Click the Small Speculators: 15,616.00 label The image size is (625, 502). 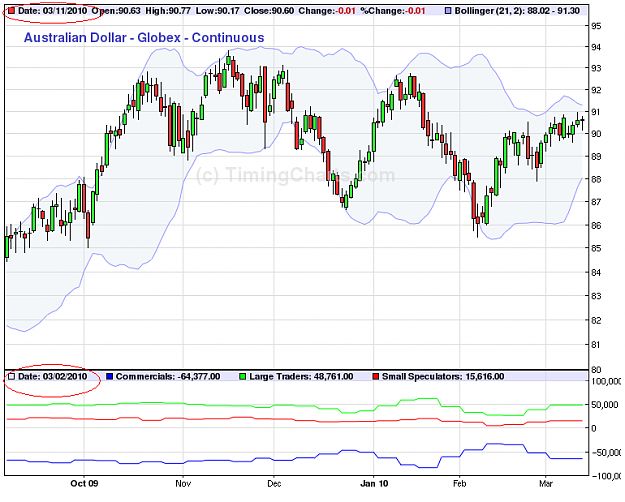[443, 376]
